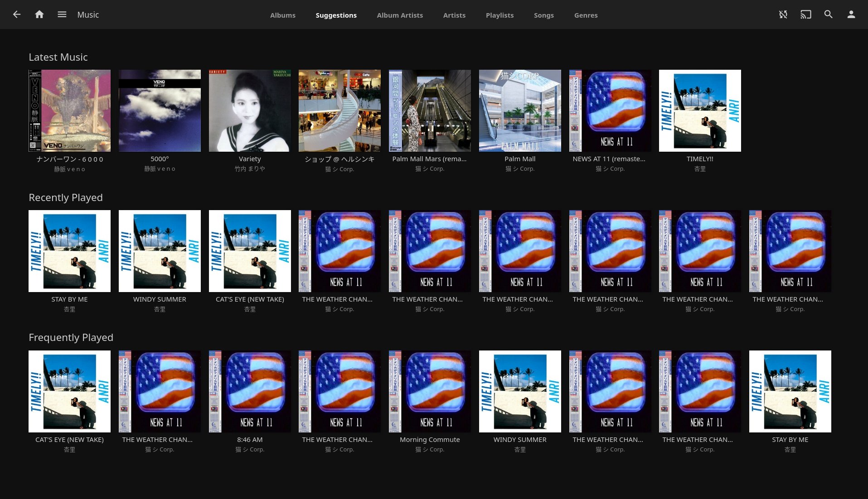
Task: Select the Album Artists tab
Action: tap(399, 15)
